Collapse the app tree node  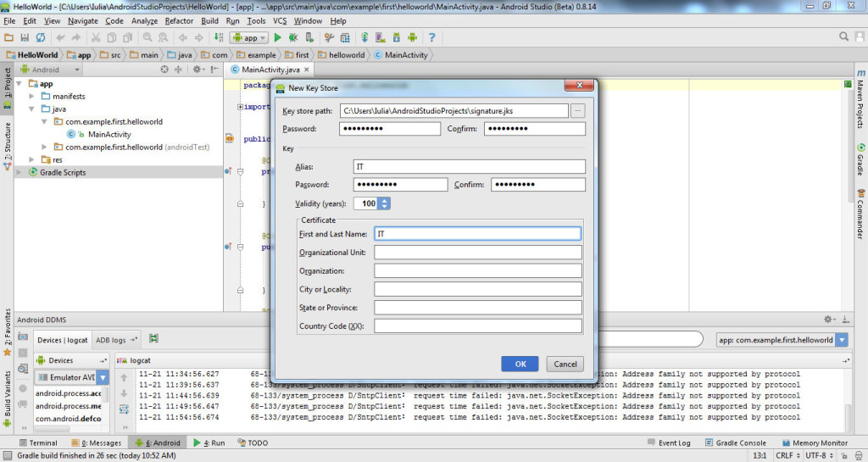[19, 84]
